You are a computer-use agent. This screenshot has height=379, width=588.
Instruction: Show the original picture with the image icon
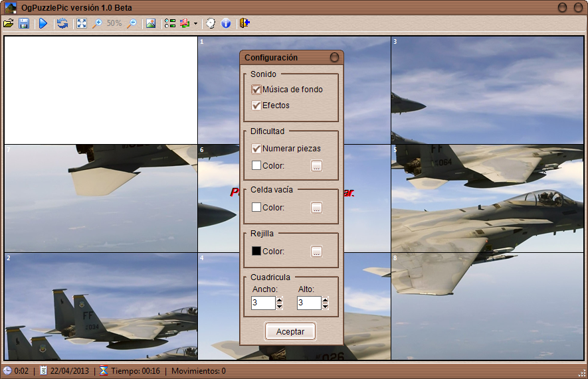pyautogui.click(x=151, y=23)
